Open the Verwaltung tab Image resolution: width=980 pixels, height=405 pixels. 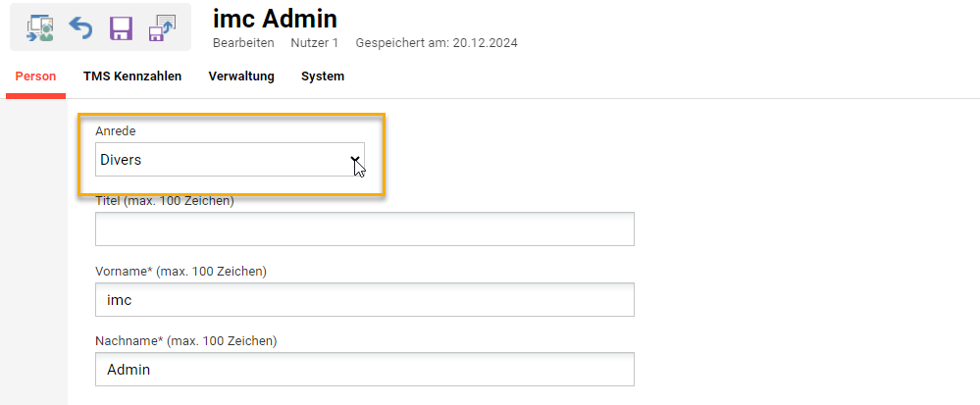click(241, 76)
